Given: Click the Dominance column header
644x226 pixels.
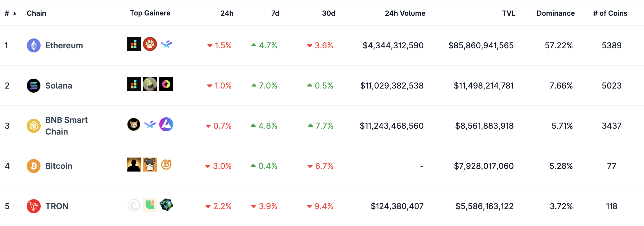Looking at the screenshot, I should click(x=555, y=13).
